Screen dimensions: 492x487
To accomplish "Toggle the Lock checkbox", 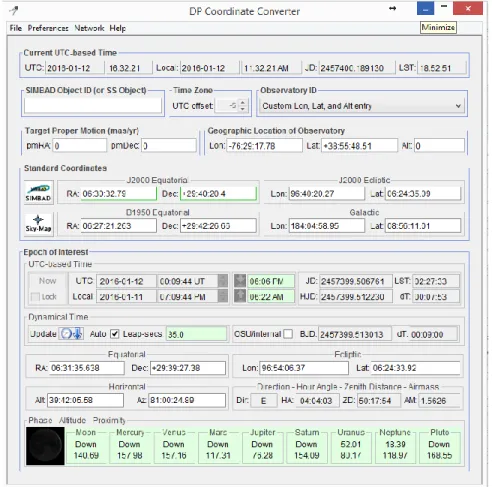I will [35, 297].
